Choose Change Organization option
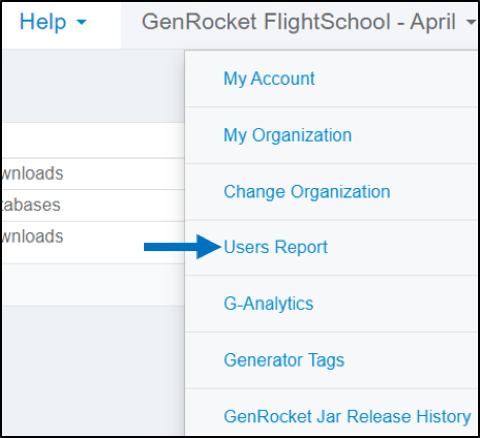 coord(307,192)
